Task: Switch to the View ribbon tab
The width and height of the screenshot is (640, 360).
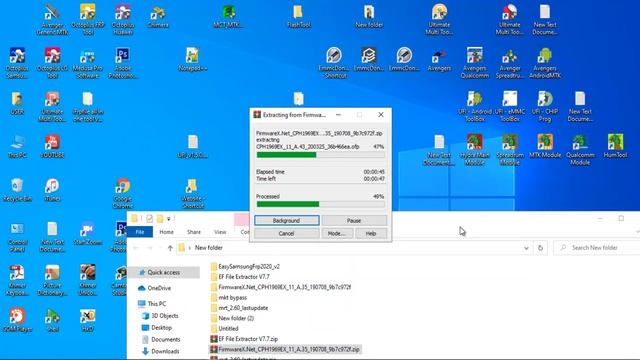Action: 220,232
